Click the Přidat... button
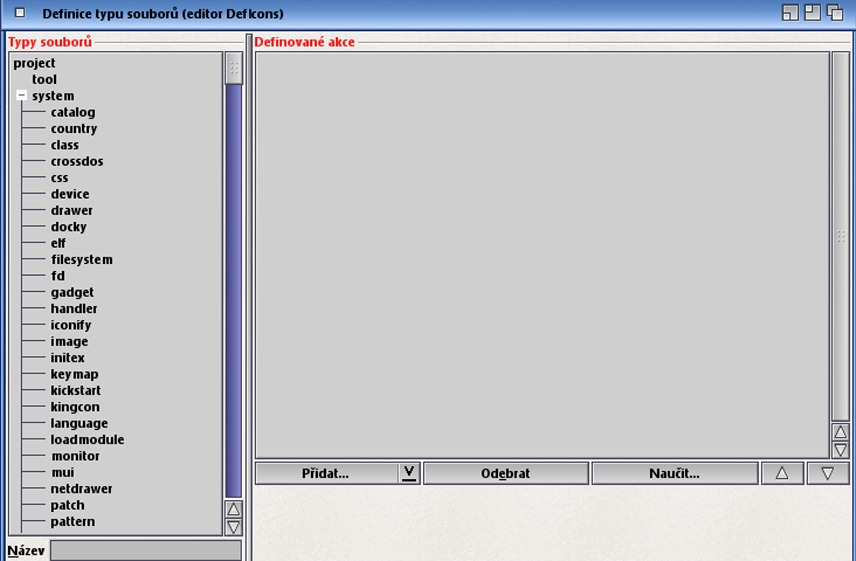Viewport: 856px width, 561px height. 326,473
